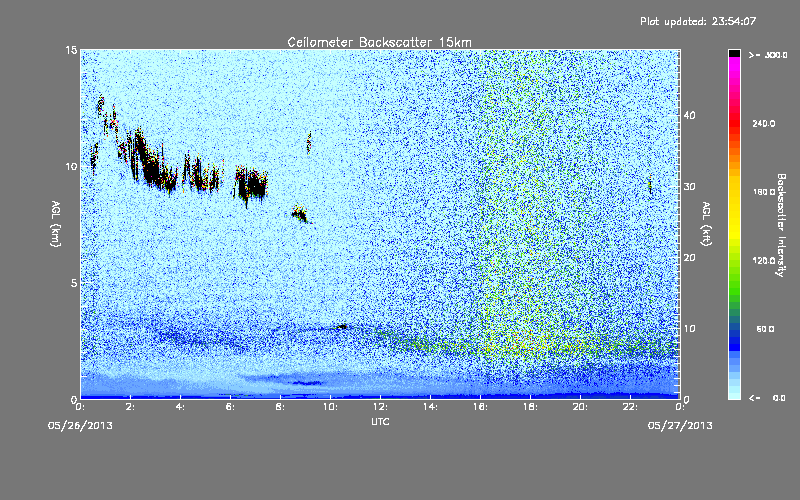The width and height of the screenshot is (800, 500).
Task: Click the '22:' hour tick on the time axis
Action: (x=630, y=407)
